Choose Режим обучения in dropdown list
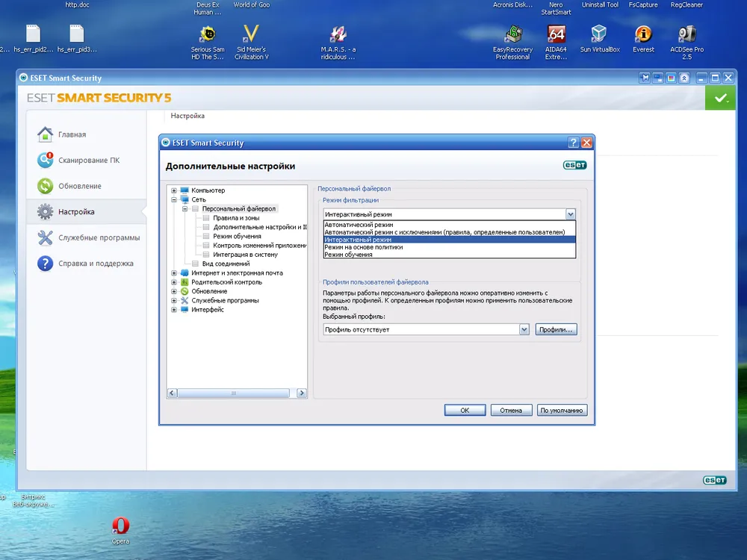The width and height of the screenshot is (747, 560). [348, 255]
